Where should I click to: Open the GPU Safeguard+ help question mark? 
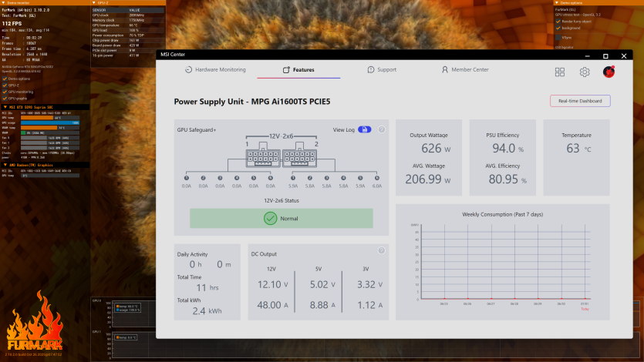point(382,129)
